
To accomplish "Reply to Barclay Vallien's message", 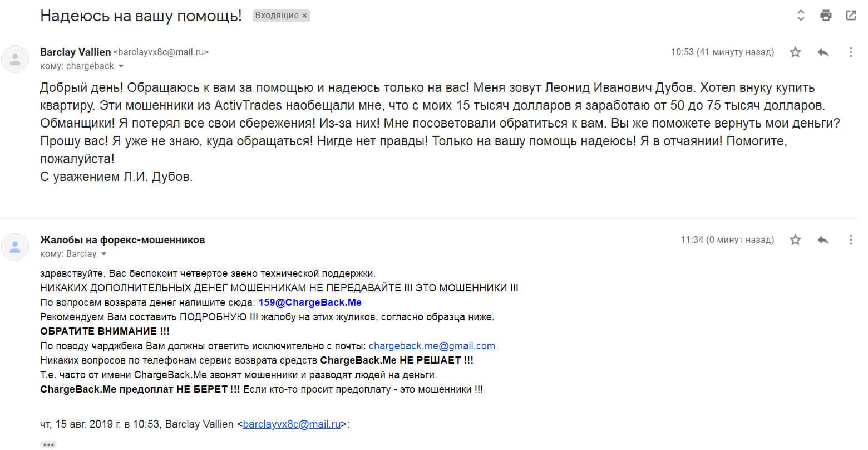I will (823, 52).
